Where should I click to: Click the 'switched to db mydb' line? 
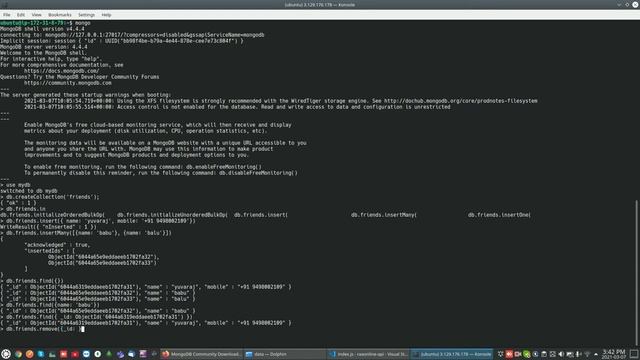29,191
